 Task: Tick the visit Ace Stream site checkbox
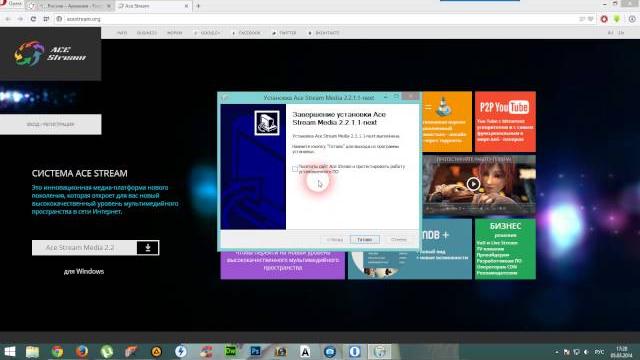[295, 169]
